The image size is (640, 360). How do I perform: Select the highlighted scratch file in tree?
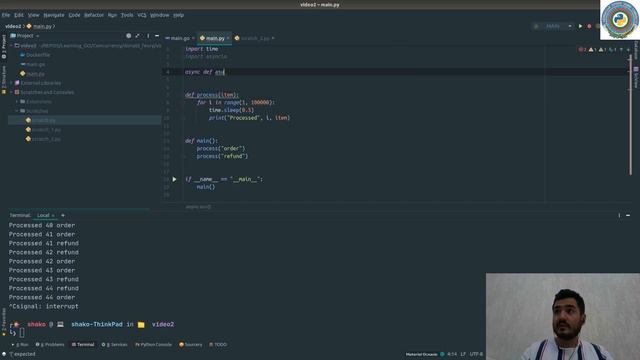point(84,120)
